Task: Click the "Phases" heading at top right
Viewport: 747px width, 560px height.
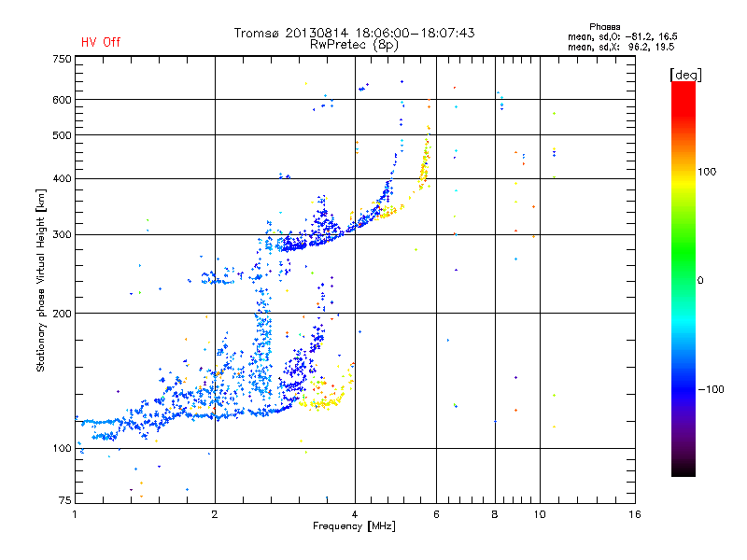Action: coord(604,27)
